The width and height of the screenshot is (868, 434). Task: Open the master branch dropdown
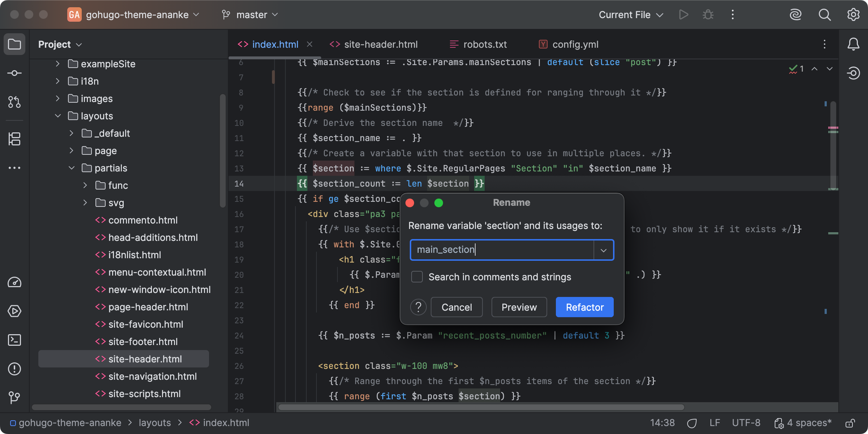tap(250, 15)
